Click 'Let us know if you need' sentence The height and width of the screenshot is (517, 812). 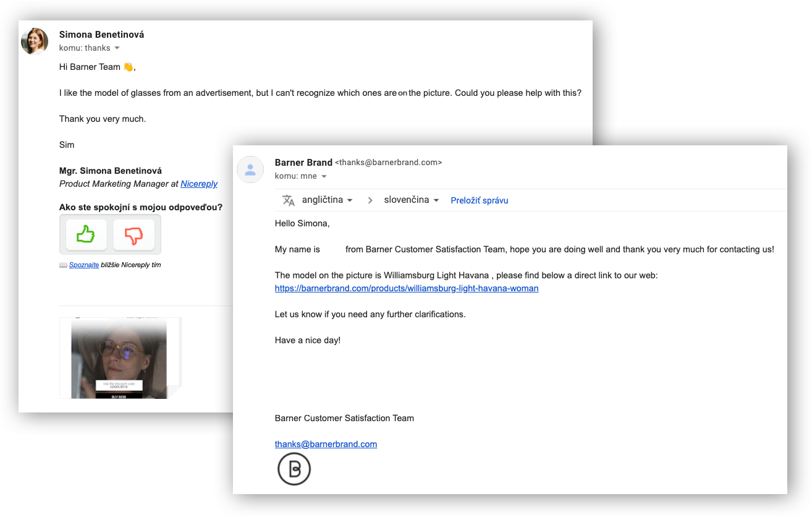tap(370, 314)
